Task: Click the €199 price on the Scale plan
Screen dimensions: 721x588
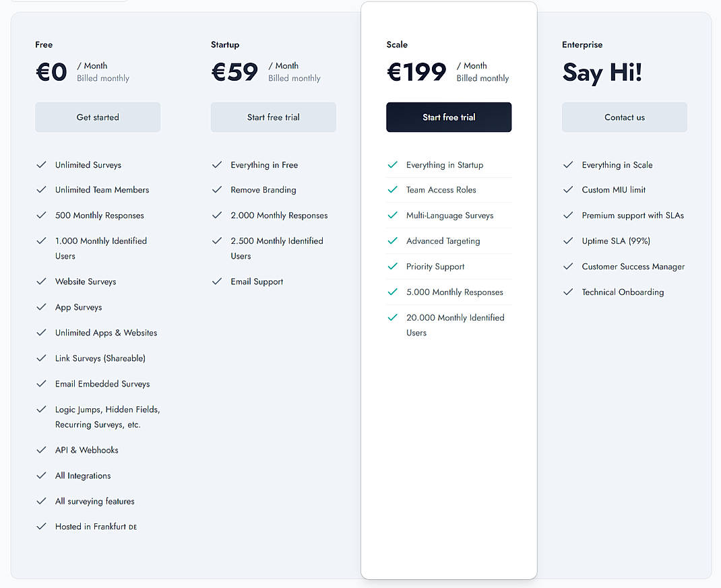Action: pyautogui.click(x=416, y=72)
